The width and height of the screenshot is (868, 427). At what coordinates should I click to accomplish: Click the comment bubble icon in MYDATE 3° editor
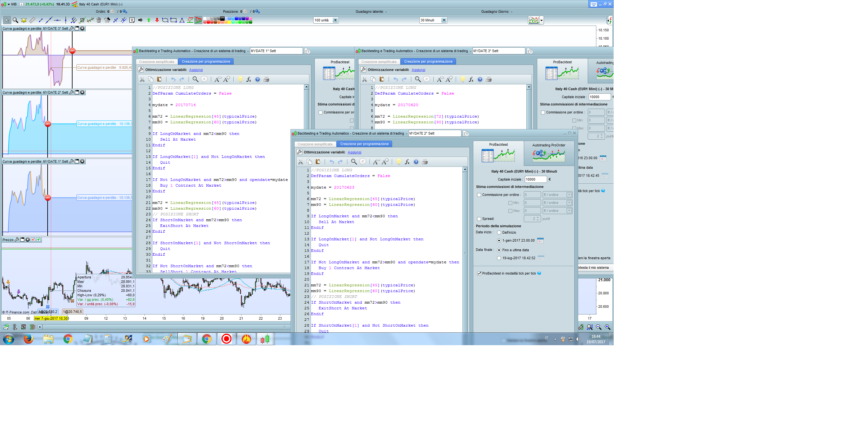(427, 80)
